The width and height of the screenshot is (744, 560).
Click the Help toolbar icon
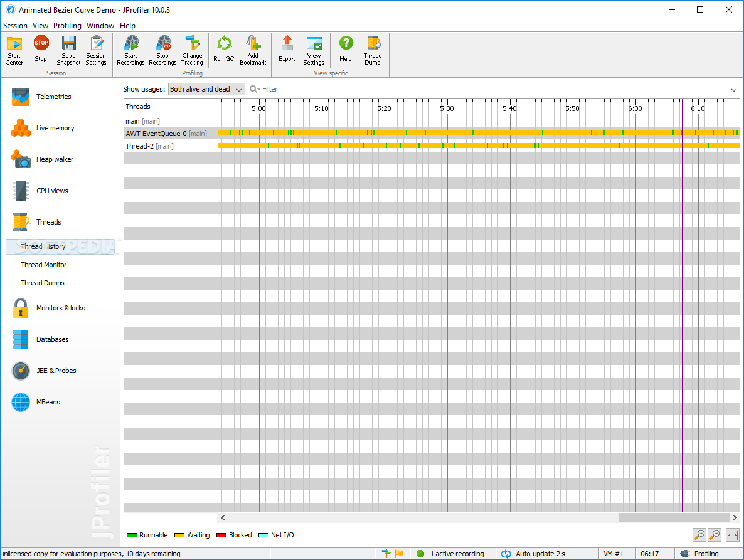click(x=346, y=50)
